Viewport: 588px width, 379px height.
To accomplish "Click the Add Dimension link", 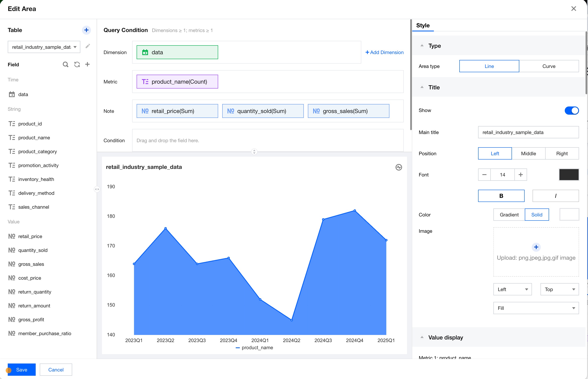I will click(384, 52).
